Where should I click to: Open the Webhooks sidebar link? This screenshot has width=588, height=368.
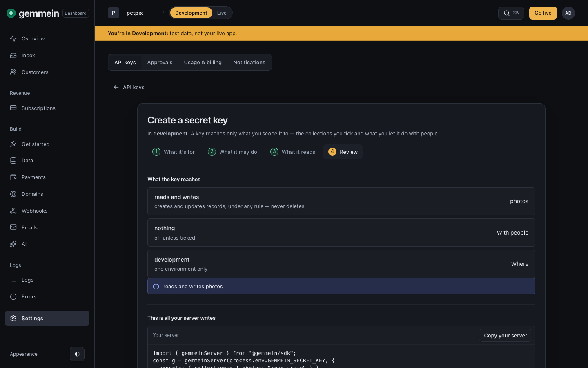(x=47, y=211)
